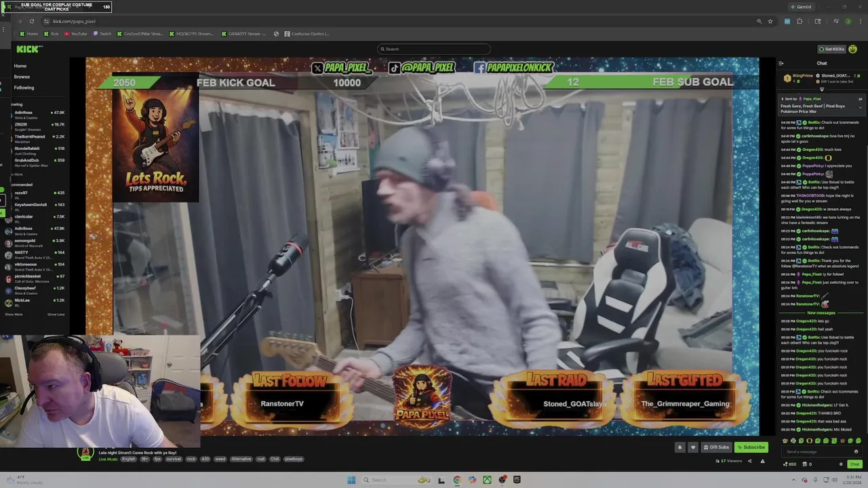Image resolution: width=868 pixels, height=488 pixels.
Task: Expand recommended list with Show More
Action: [x=14, y=314]
